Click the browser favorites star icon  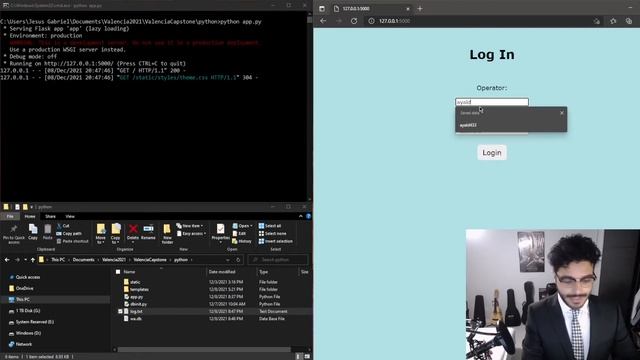click(613, 21)
